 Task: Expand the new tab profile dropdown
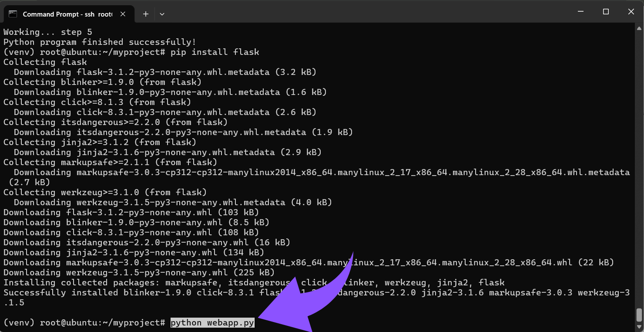pyautogui.click(x=162, y=14)
